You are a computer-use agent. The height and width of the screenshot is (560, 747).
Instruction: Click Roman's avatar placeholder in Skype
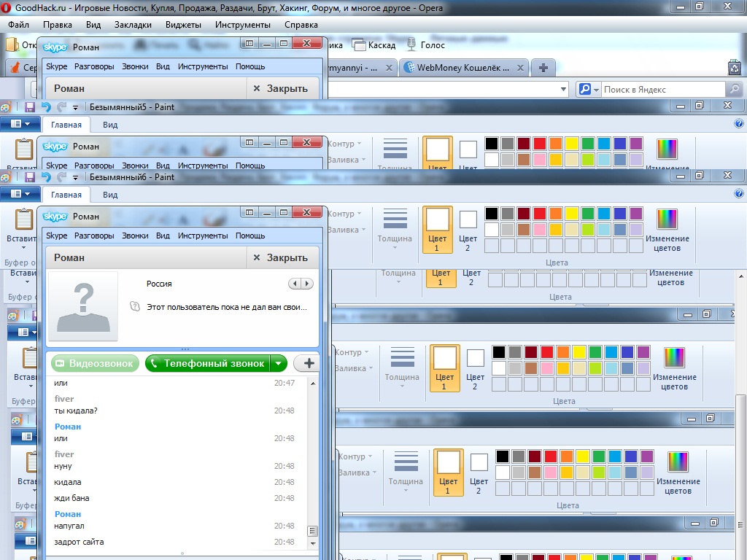pos(83,306)
